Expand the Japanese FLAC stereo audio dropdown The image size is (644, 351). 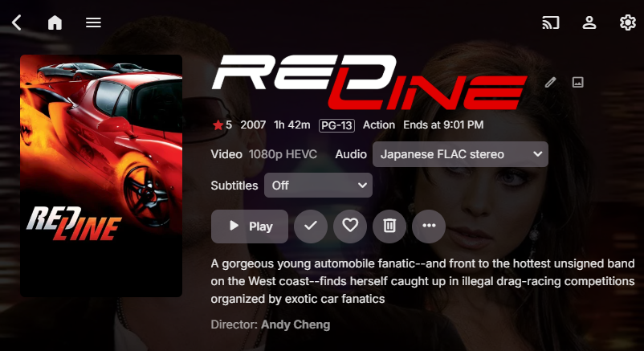460,154
